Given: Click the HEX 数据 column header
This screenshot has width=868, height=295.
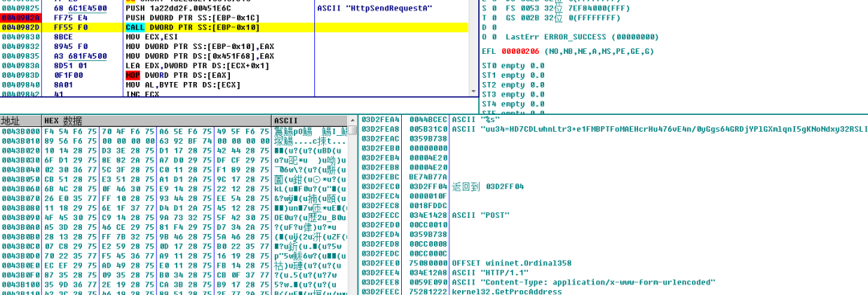Looking at the screenshot, I should pyautogui.click(x=157, y=120).
